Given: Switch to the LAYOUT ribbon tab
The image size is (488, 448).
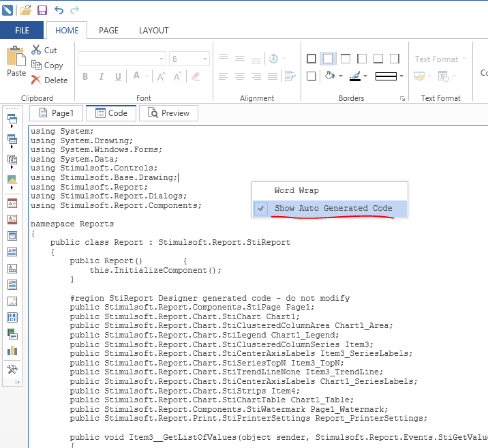Looking at the screenshot, I should pos(154,30).
